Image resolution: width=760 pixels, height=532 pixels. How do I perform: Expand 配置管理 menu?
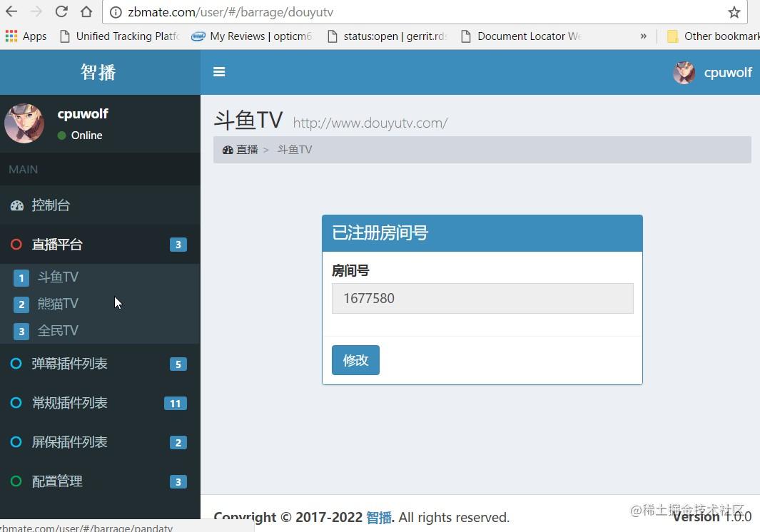click(x=101, y=481)
